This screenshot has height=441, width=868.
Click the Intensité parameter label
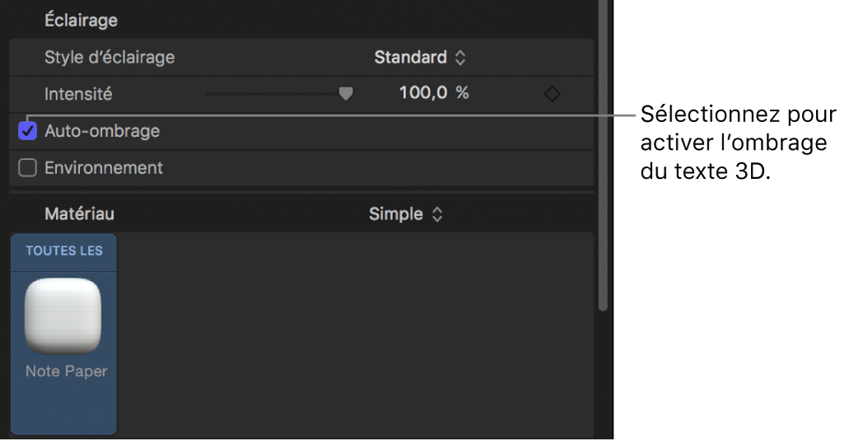78,94
